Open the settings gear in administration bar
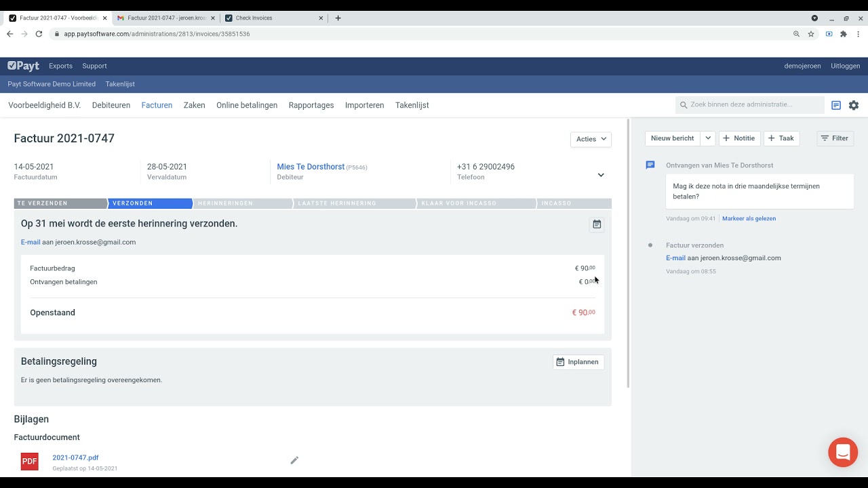Viewport: 868px width, 488px height. point(854,105)
